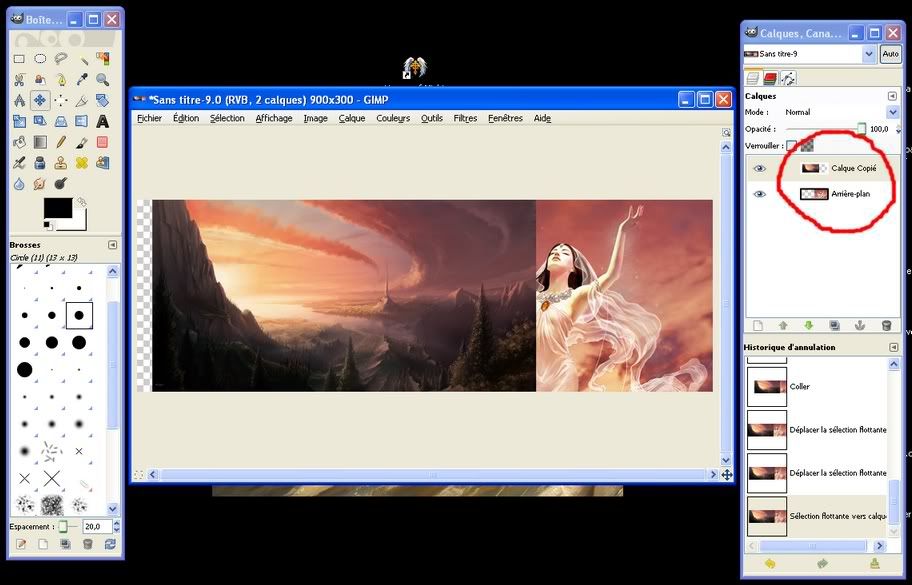The image size is (912, 585).
Task: Select the Color Picker eyedropper tool
Action: coord(82,80)
